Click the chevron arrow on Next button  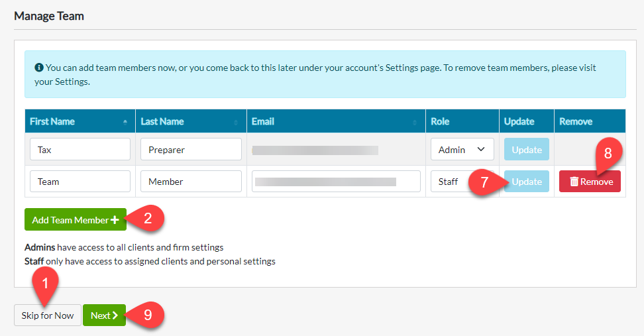115,315
